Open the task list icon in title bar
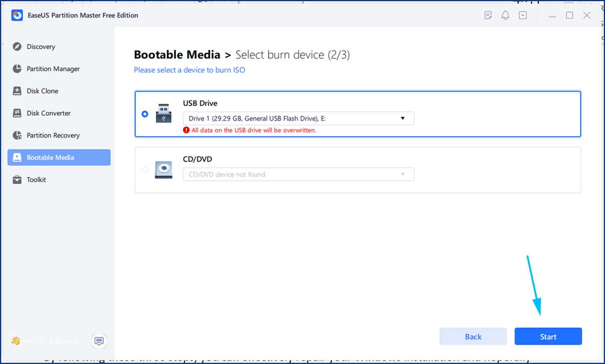Screen dimensions: 605x364 [x=488, y=16]
